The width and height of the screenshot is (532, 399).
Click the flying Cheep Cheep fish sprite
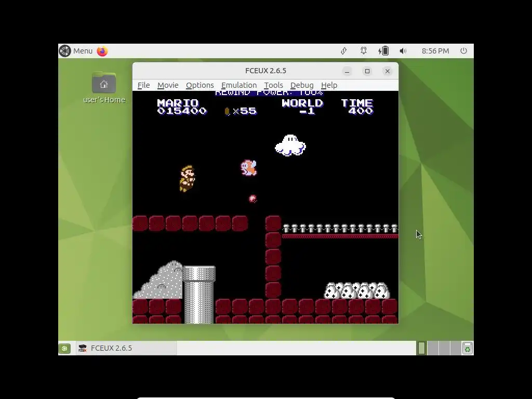tap(249, 168)
